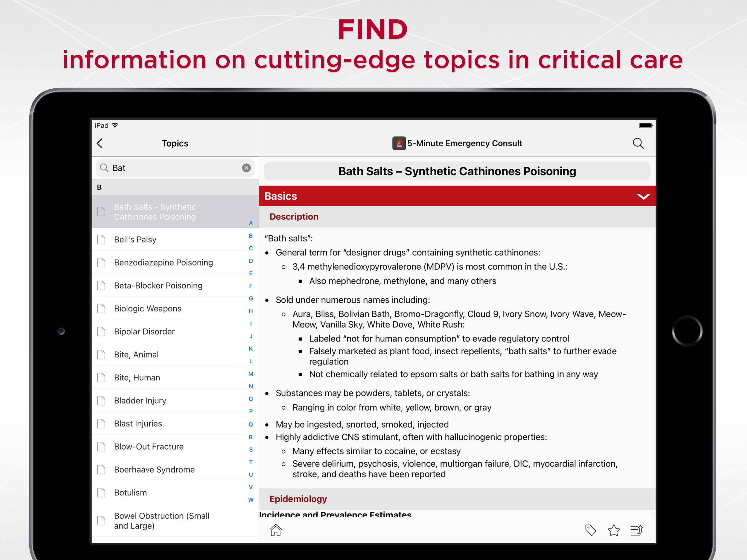Clear the search field text
This screenshot has width=747, height=560.
coord(246,168)
